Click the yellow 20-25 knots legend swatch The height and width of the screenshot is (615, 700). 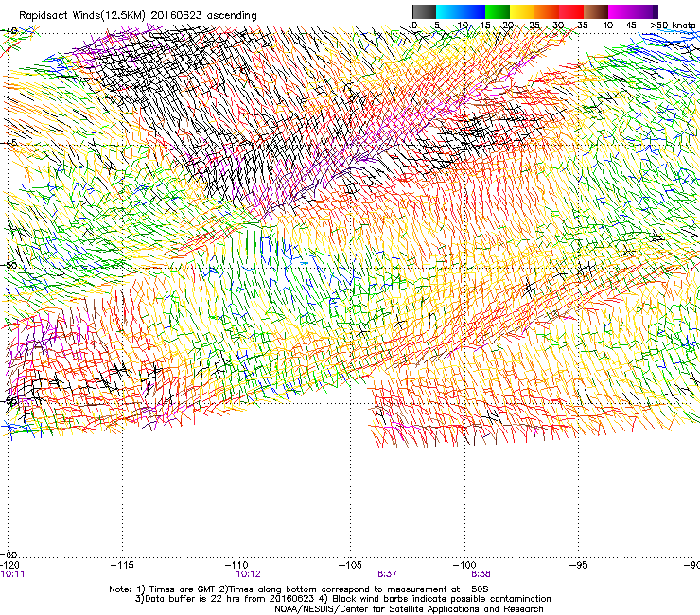pos(522,11)
